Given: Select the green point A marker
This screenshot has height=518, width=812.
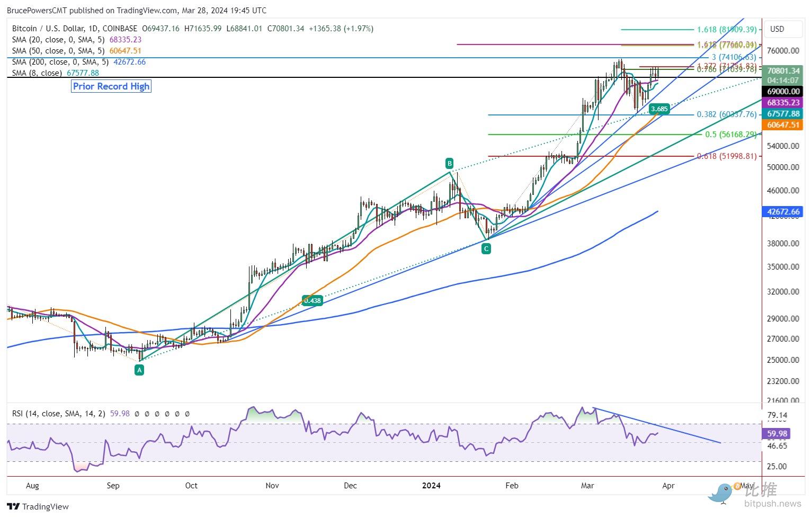Looking at the screenshot, I should pyautogui.click(x=139, y=371).
